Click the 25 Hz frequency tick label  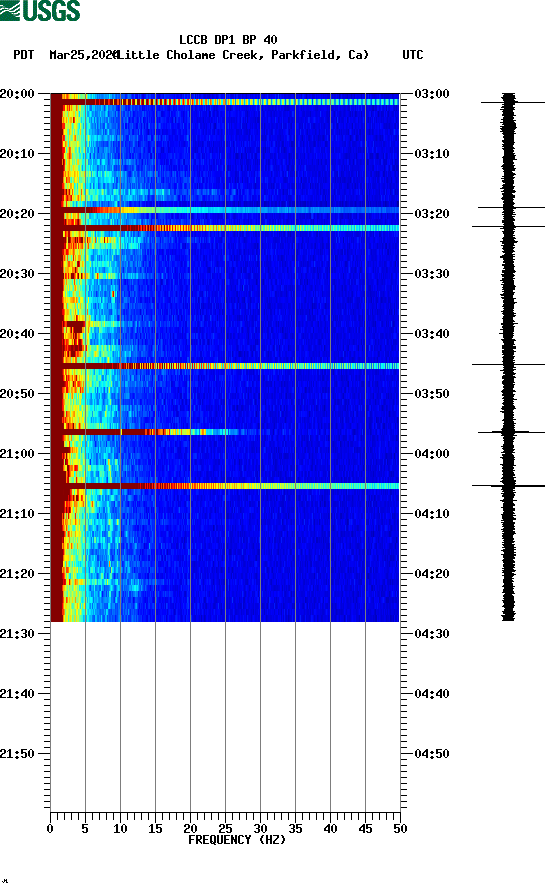(x=225, y=829)
